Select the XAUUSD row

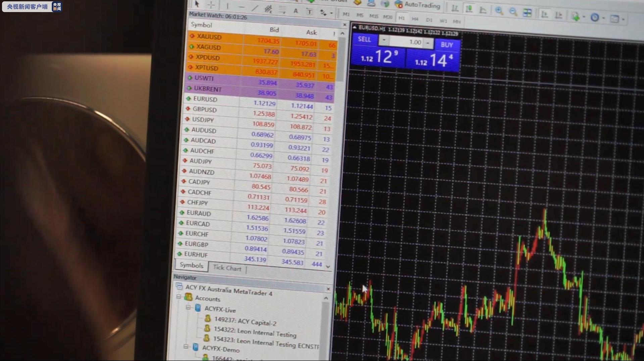pyautogui.click(x=262, y=40)
